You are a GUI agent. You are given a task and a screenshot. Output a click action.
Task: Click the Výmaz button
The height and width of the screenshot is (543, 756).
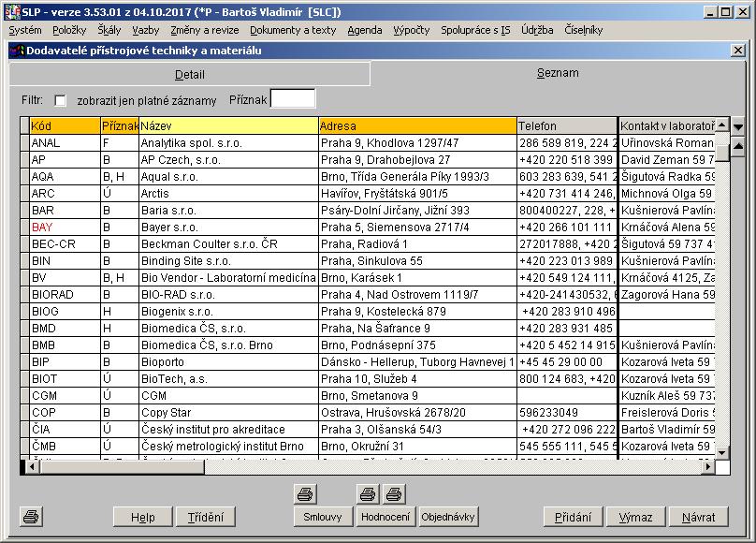tap(635, 517)
